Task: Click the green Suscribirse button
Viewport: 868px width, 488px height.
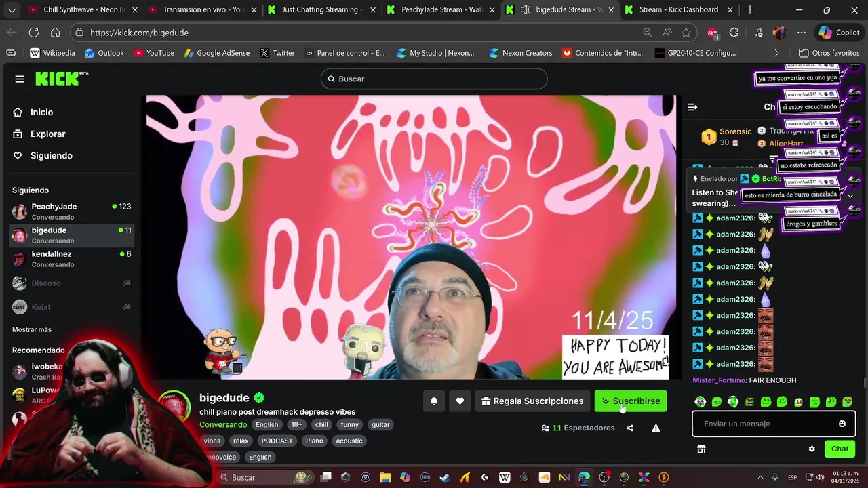Action: pos(631,401)
